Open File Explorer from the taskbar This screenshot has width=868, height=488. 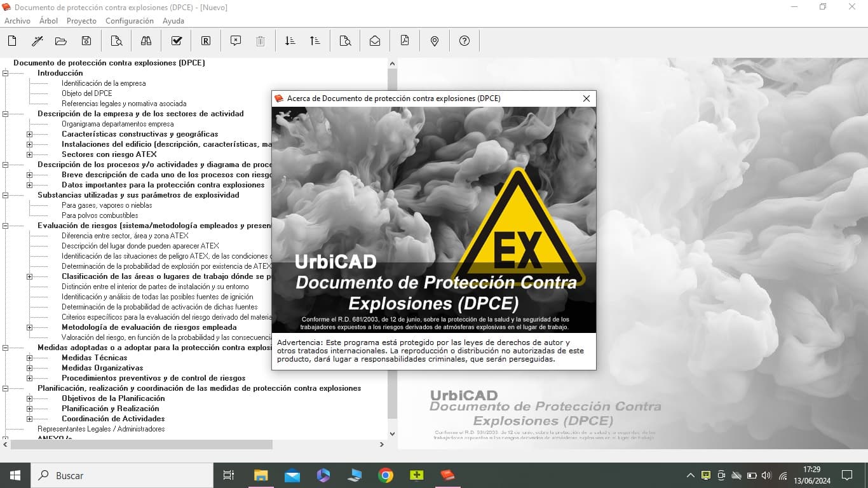pos(261,475)
